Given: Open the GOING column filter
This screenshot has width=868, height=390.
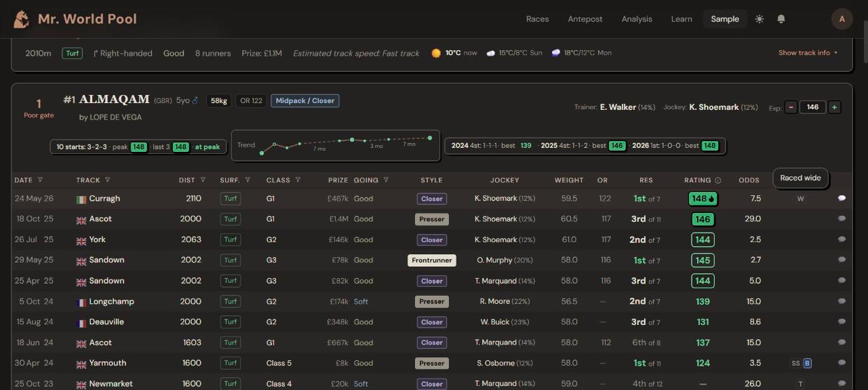Looking at the screenshot, I should pos(386,180).
